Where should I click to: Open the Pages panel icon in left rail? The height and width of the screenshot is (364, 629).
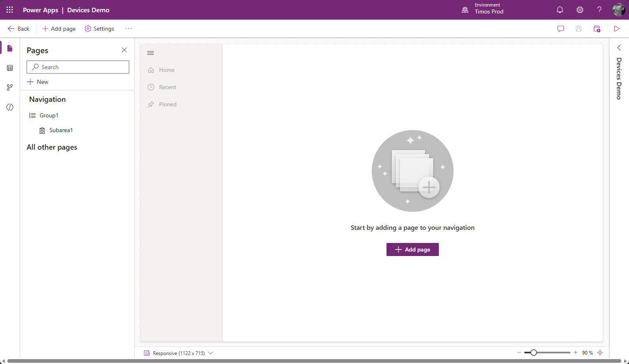(10, 48)
